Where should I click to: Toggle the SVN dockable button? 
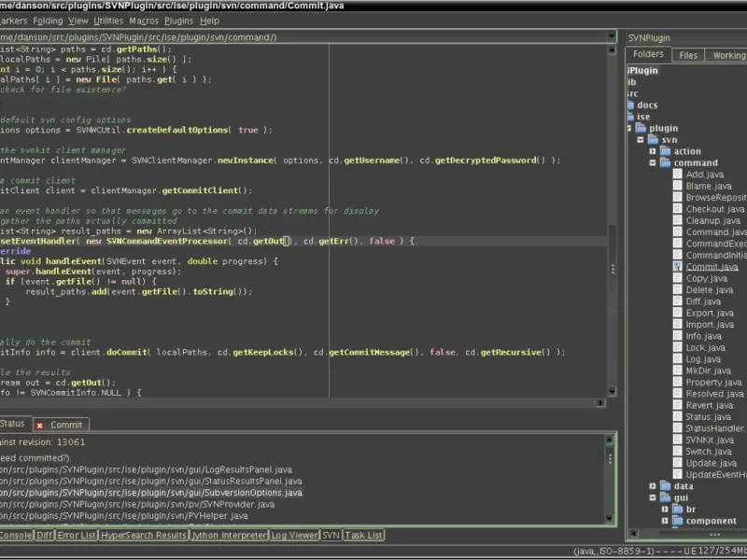[331, 535]
